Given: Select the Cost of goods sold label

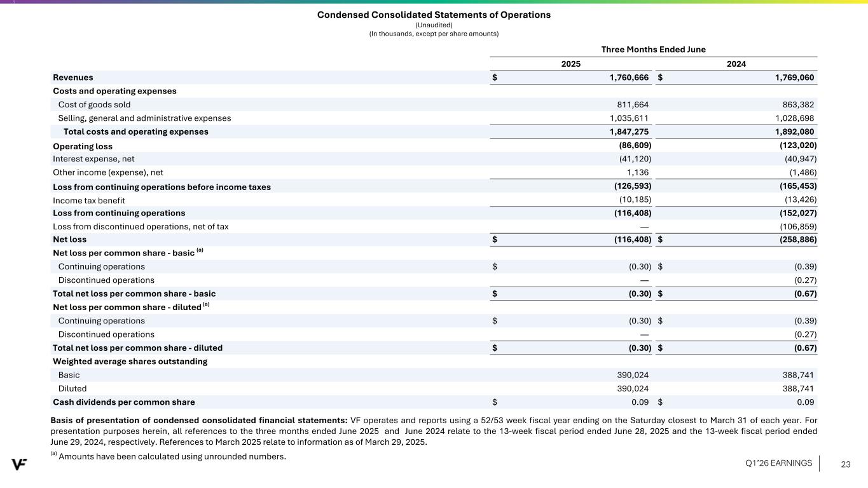Looking at the screenshot, I should [x=94, y=104].
